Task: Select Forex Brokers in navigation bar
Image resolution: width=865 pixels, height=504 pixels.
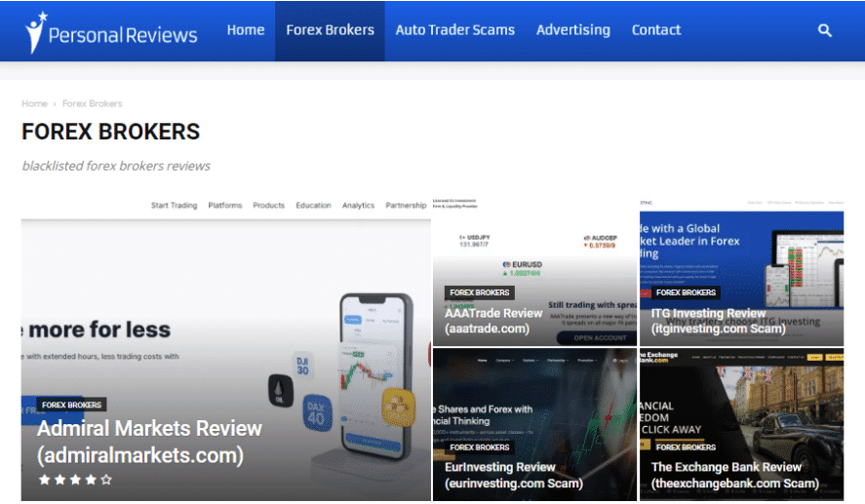Action: tap(330, 30)
